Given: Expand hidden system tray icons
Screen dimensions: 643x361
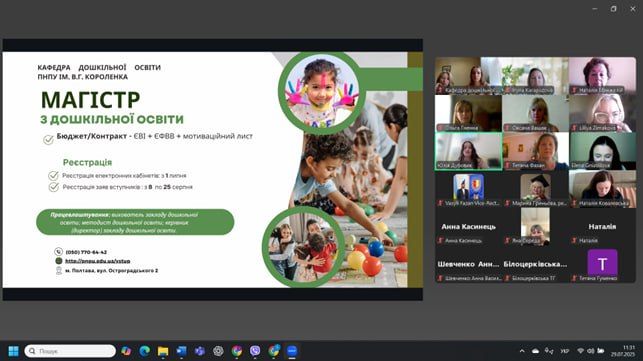Looking at the screenshot, I should [x=522, y=351].
